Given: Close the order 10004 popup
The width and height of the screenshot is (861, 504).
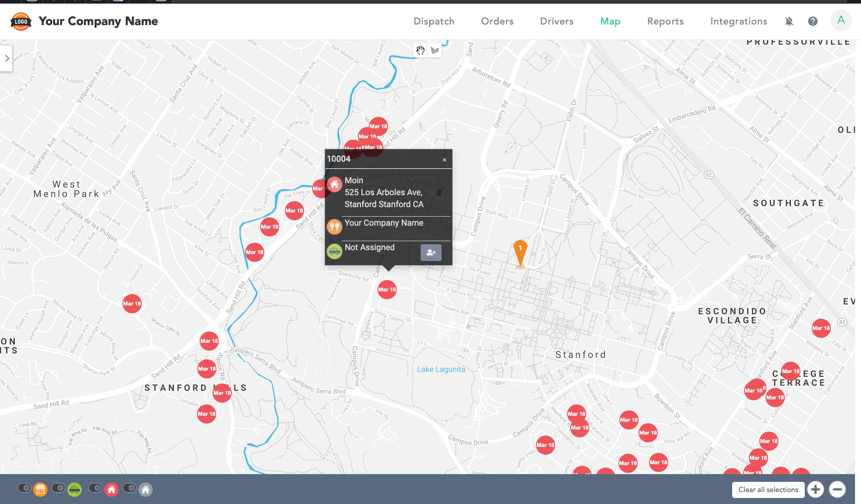Looking at the screenshot, I should [444, 160].
